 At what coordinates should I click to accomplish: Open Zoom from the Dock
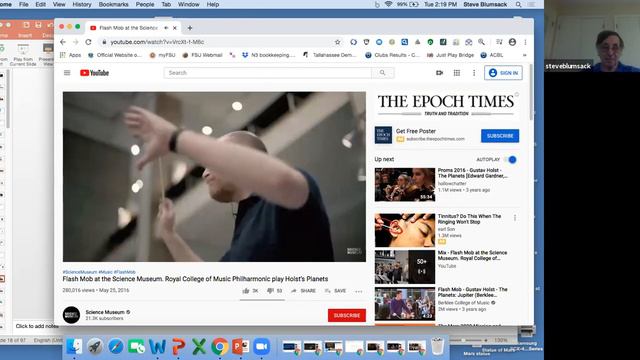click(x=261, y=347)
